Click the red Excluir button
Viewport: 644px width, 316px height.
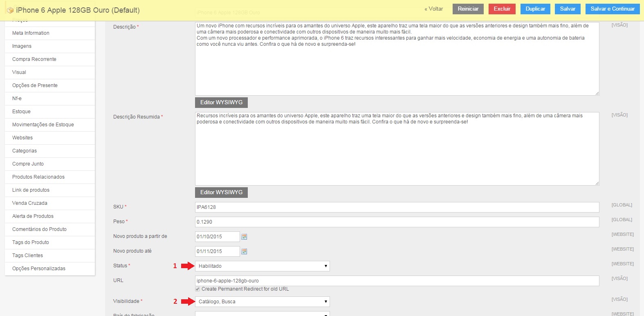click(x=502, y=9)
